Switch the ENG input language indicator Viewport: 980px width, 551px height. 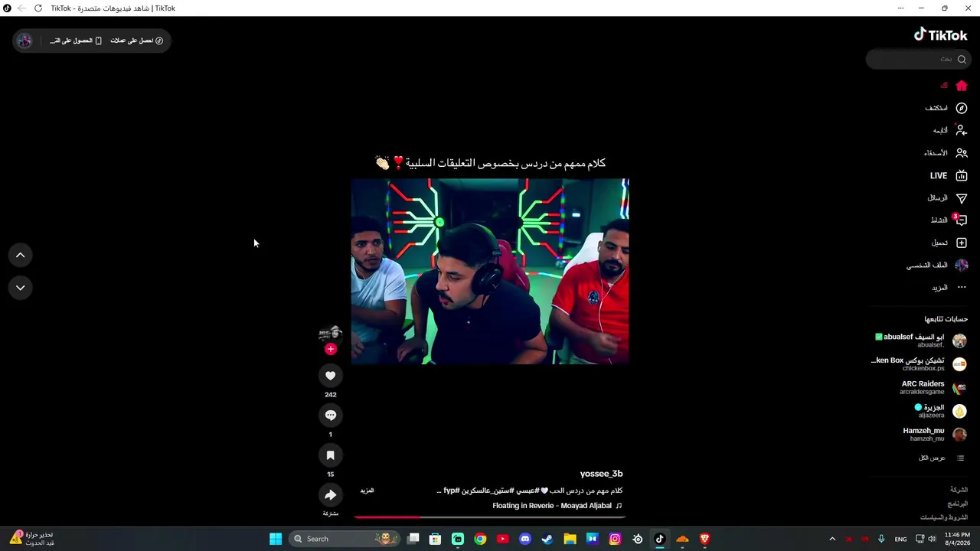(x=901, y=539)
